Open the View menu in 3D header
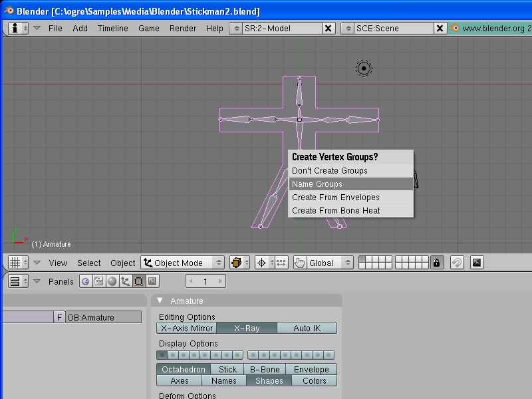This screenshot has height=399, width=532. point(58,263)
